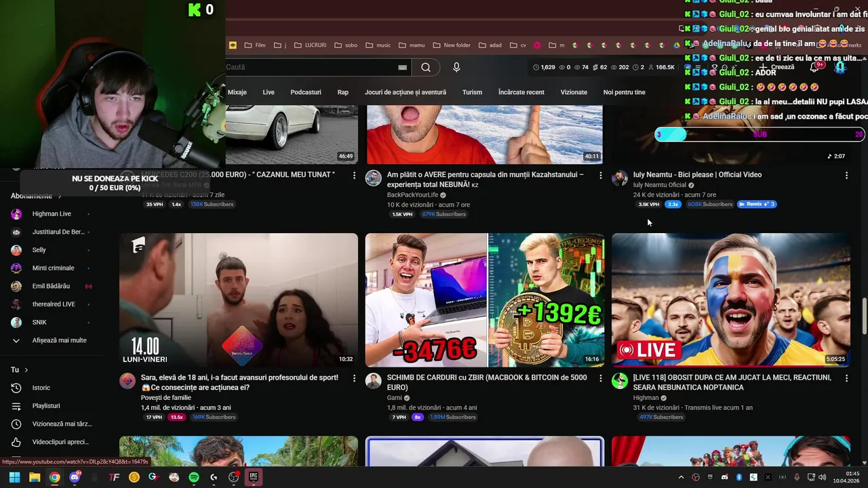This screenshot has height=488, width=868.
Task: Open Justitiarul De Ber... subscription
Action: [x=57, y=232]
